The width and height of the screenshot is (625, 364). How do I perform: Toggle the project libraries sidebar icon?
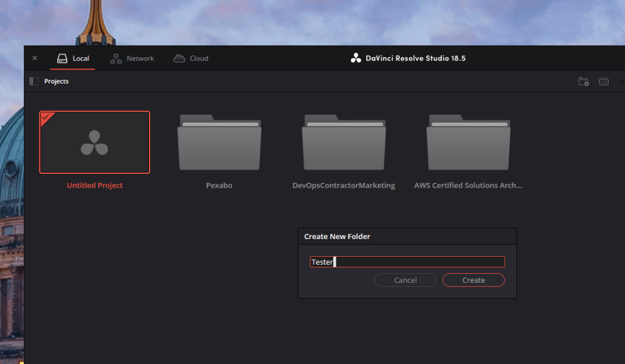[34, 81]
